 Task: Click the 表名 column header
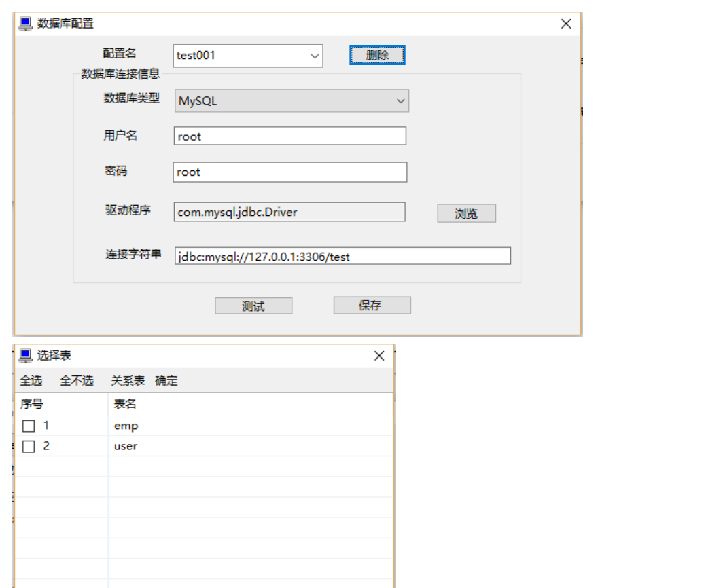126,403
